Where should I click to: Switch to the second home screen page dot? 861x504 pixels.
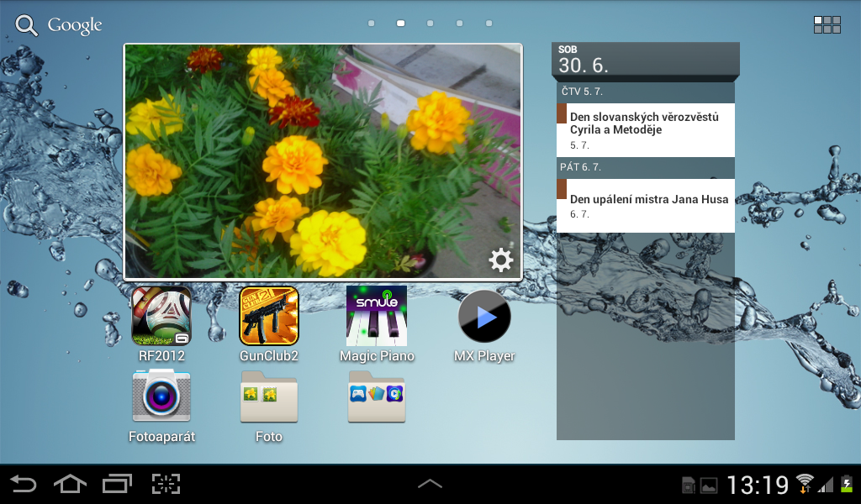pyautogui.click(x=399, y=24)
